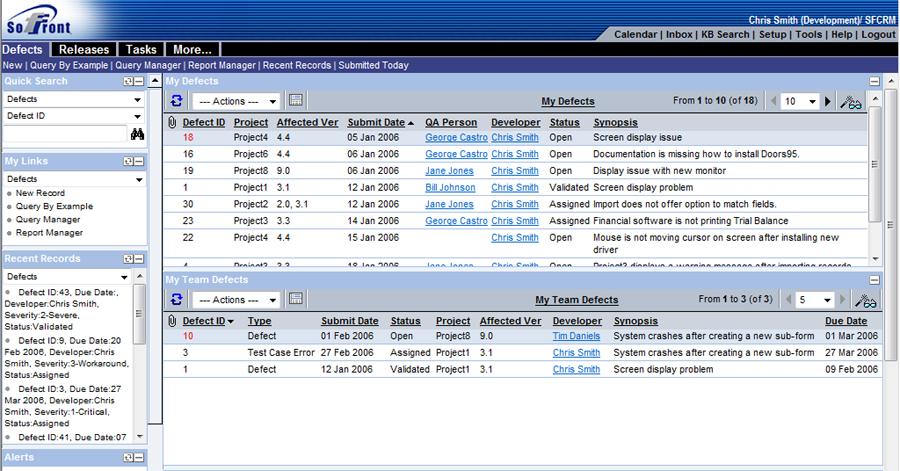The height and width of the screenshot is (471, 900).
Task: Collapse the My Defects section
Action: tap(874, 81)
